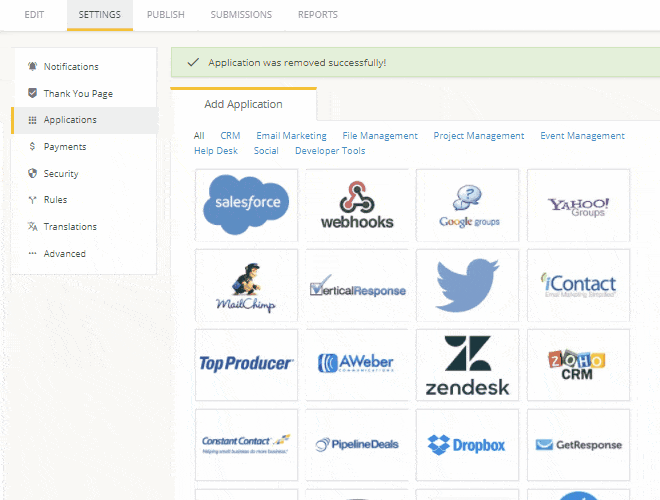Open Rules settings
660x500 pixels.
pyautogui.click(x=84, y=199)
